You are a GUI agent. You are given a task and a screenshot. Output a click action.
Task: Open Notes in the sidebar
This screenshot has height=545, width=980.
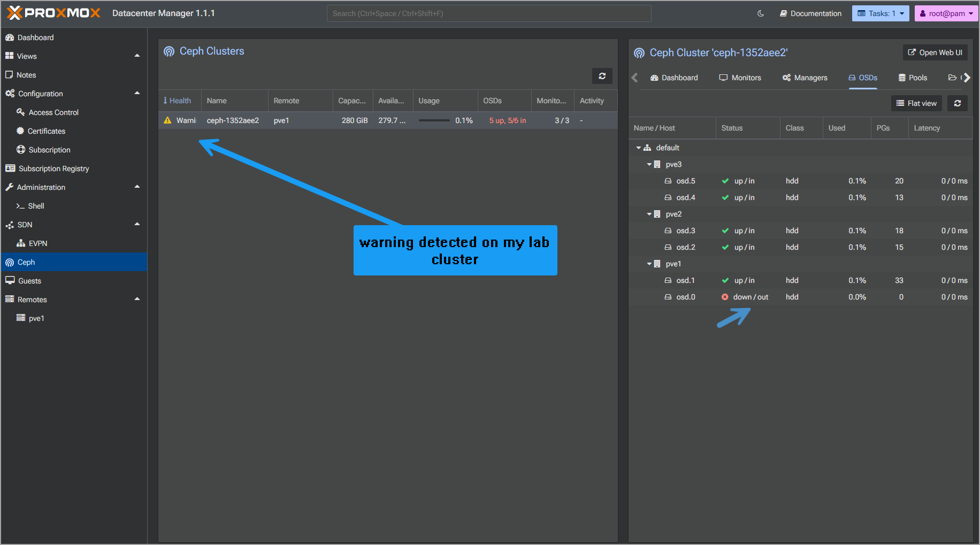[74, 75]
